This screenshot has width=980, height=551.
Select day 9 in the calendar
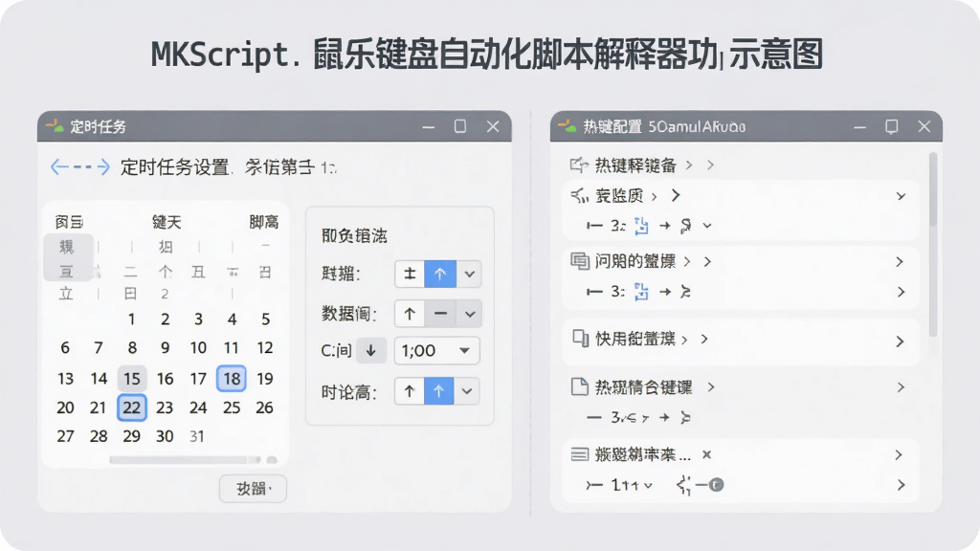(x=165, y=347)
